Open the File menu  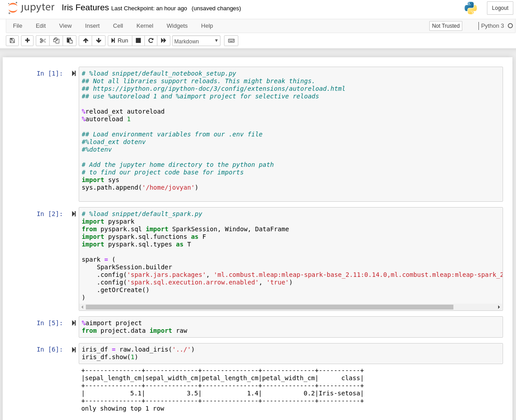17,25
